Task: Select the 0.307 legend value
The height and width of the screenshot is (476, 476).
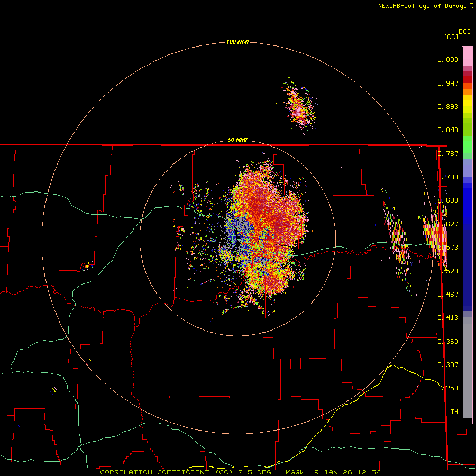Action: (448, 364)
